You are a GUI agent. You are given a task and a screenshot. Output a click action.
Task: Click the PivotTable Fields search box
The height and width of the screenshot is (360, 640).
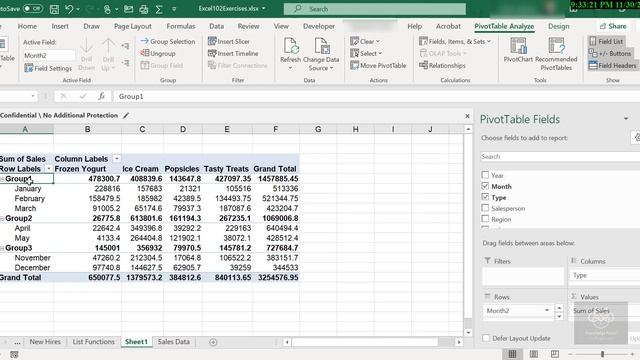click(560, 156)
